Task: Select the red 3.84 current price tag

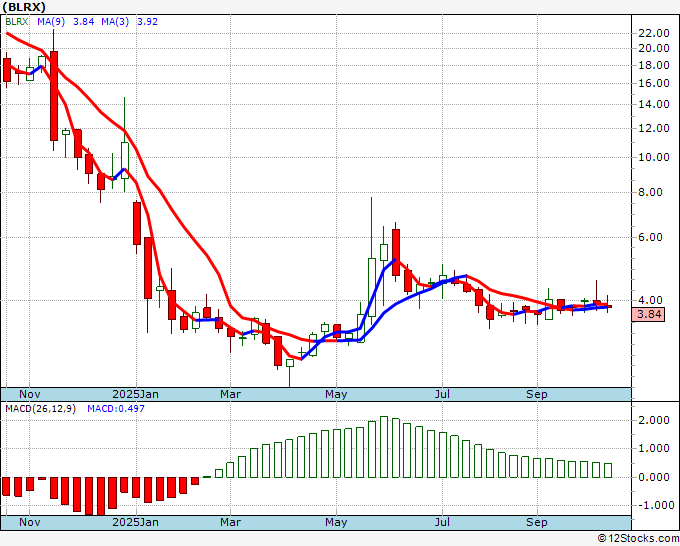Action: (x=650, y=314)
